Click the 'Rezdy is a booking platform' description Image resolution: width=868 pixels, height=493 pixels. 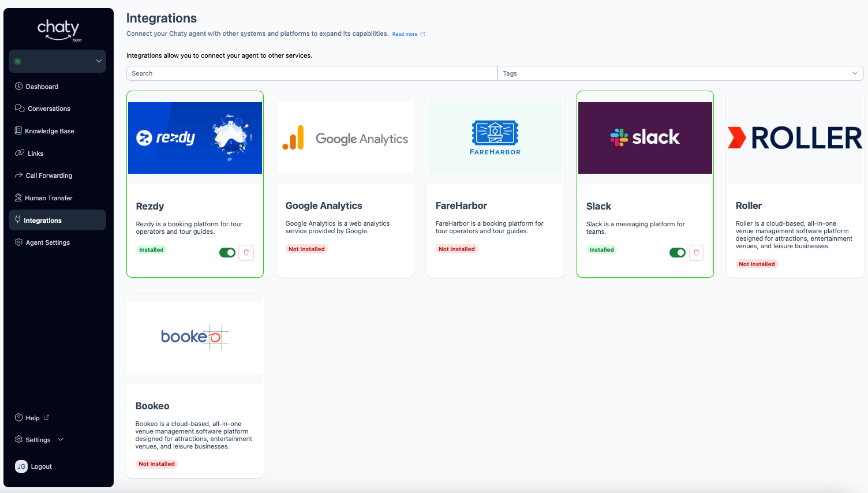click(x=189, y=227)
